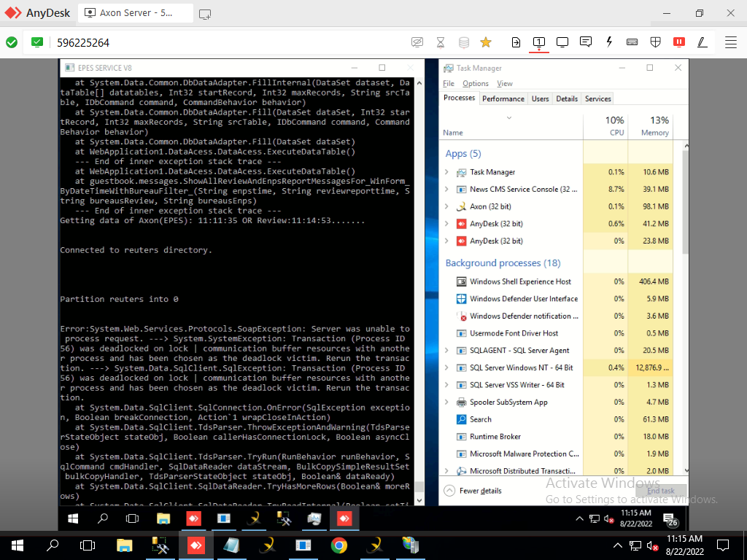
Task: Select the whiteboard pen icon
Action: pos(702,42)
